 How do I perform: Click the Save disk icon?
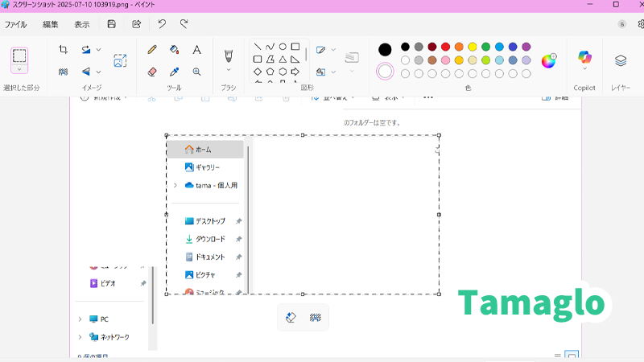point(112,24)
